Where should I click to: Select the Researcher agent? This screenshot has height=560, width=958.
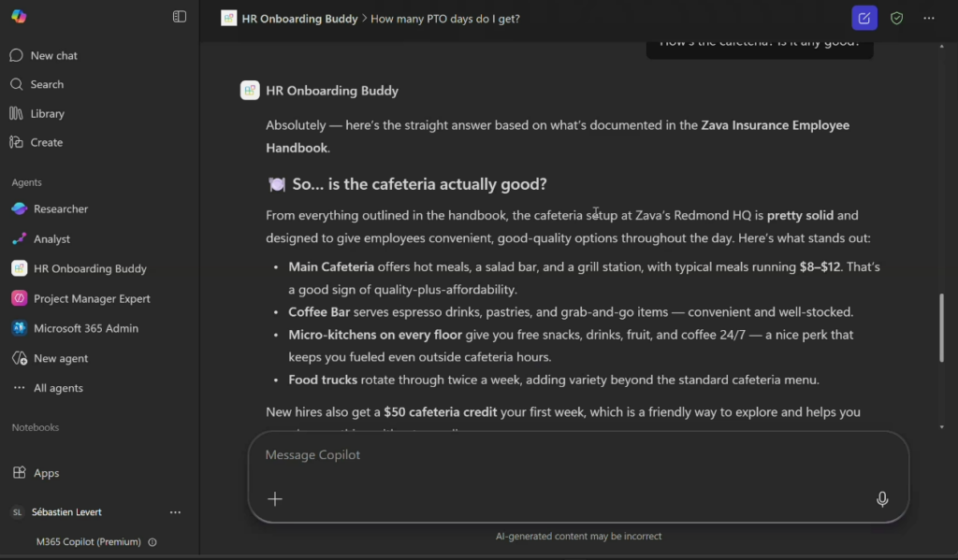[61, 208]
